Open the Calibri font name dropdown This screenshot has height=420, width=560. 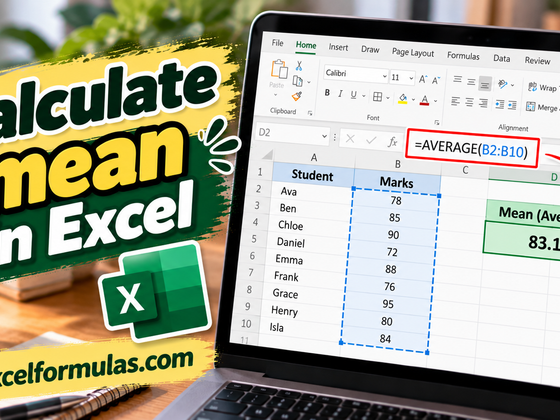pos(385,76)
